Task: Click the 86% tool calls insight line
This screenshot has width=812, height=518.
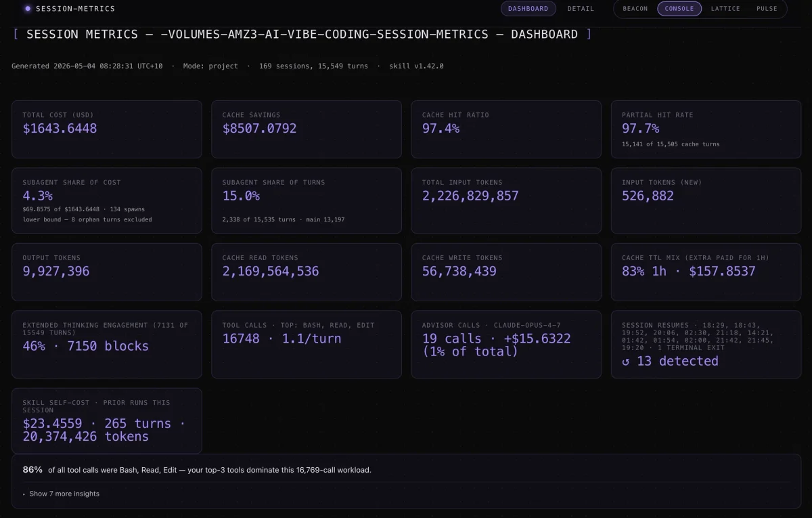Action: [x=197, y=470]
